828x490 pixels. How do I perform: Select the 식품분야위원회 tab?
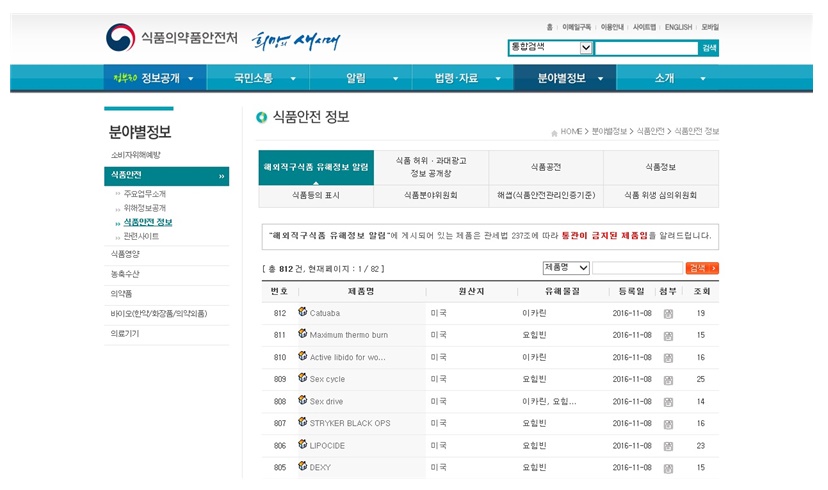[x=431, y=196]
